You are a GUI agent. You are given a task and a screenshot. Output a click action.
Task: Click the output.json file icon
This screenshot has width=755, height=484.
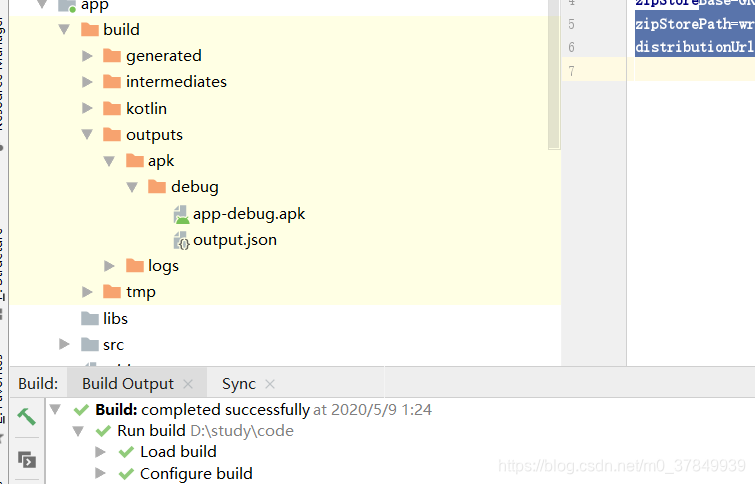click(x=181, y=240)
